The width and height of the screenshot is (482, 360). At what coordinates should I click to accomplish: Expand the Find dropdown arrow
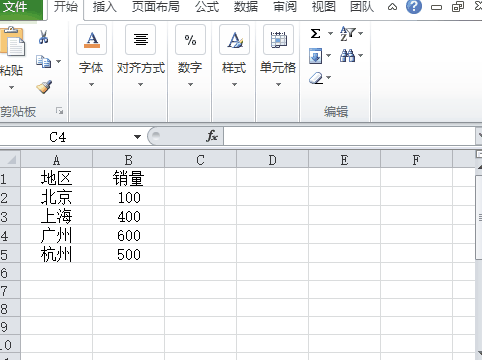(x=361, y=55)
